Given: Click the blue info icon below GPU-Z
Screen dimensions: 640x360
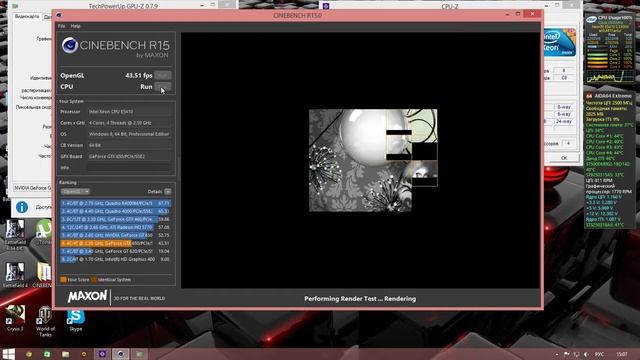Looking at the screenshot, I should pos(22,207).
